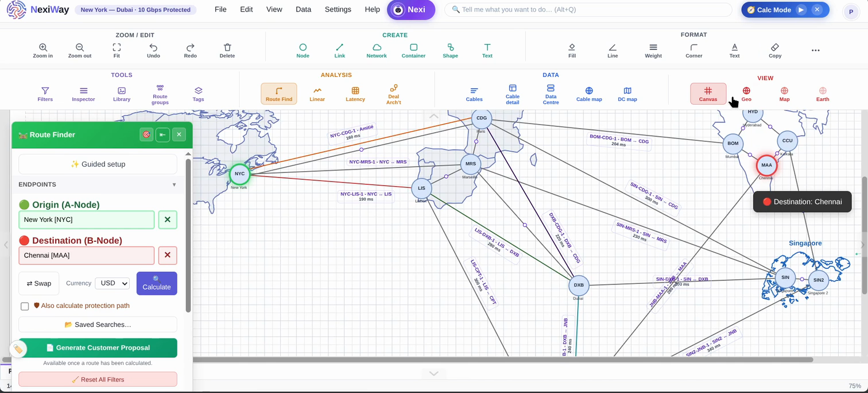The width and height of the screenshot is (868, 393).
Task: Click the Zoom in tool
Action: coord(43,51)
